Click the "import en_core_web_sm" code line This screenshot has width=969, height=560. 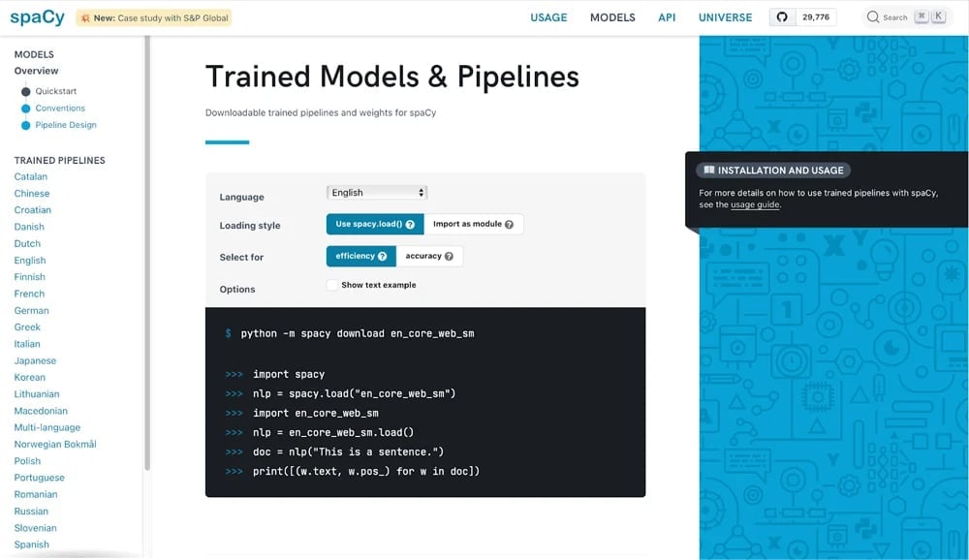(x=315, y=413)
